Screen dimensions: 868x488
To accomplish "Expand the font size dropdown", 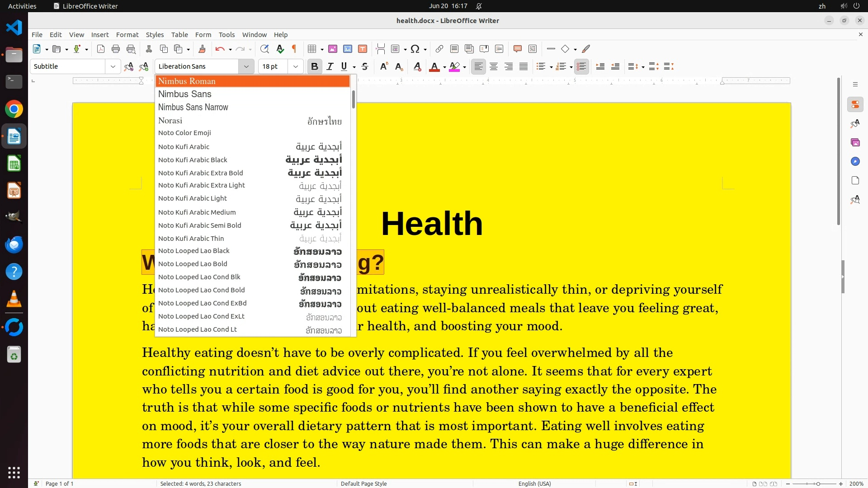I will 296,66.
